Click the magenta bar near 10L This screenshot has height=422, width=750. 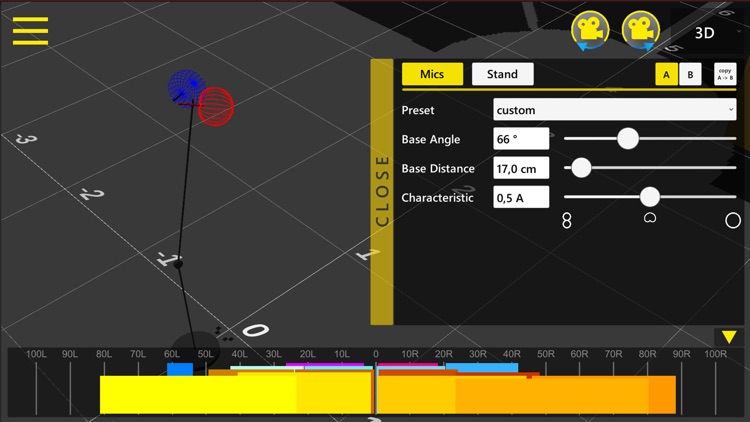coord(325,365)
